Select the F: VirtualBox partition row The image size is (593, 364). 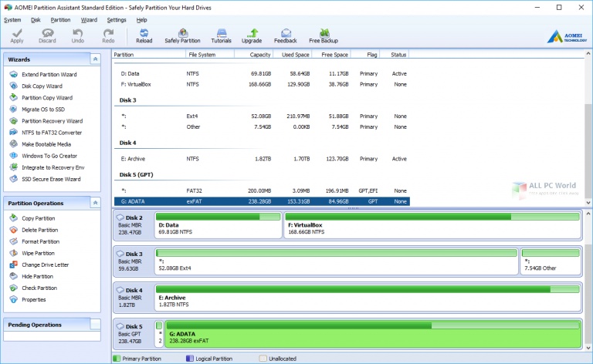point(262,85)
